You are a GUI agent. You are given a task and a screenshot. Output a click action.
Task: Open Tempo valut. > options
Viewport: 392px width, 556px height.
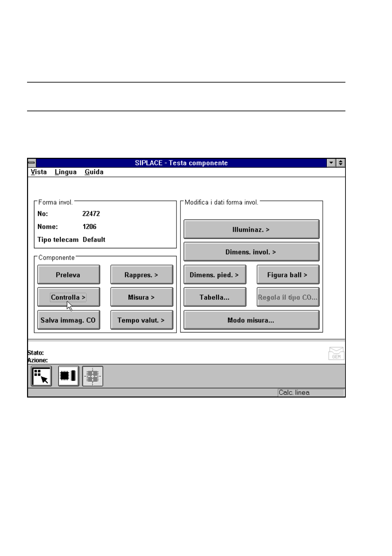(142, 320)
